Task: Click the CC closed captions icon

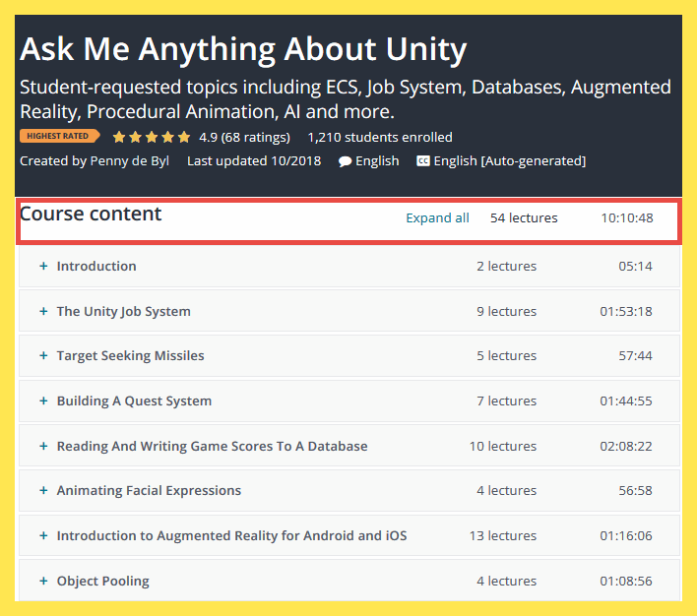Action: tap(423, 161)
